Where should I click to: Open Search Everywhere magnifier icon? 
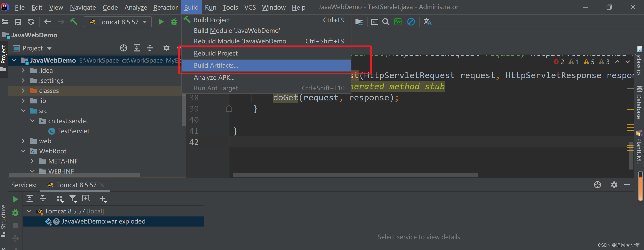(386, 22)
